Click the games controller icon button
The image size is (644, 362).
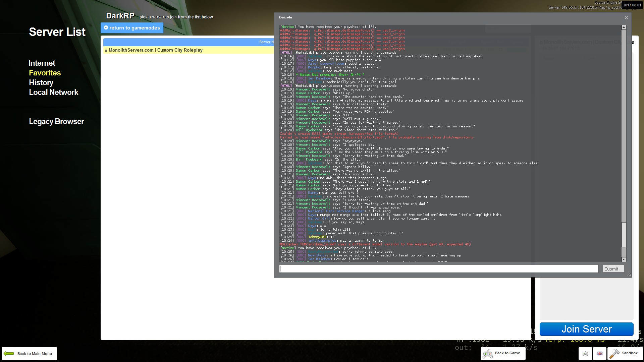585,354
